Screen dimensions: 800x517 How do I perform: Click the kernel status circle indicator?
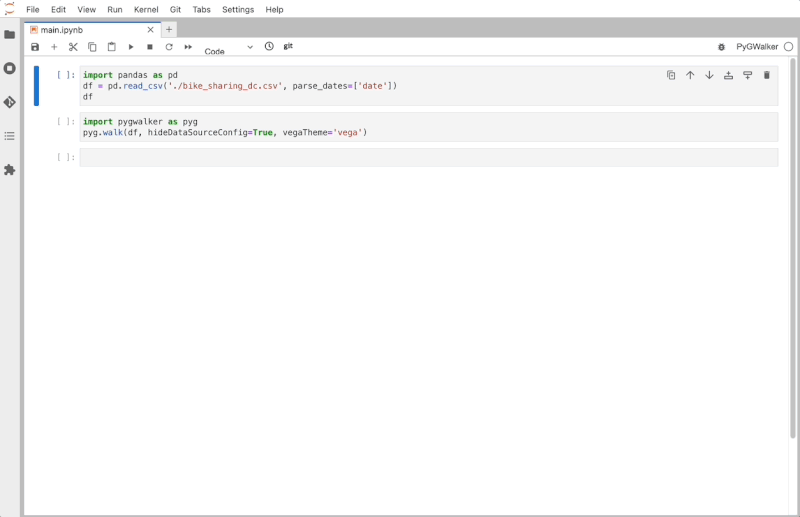(x=788, y=47)
